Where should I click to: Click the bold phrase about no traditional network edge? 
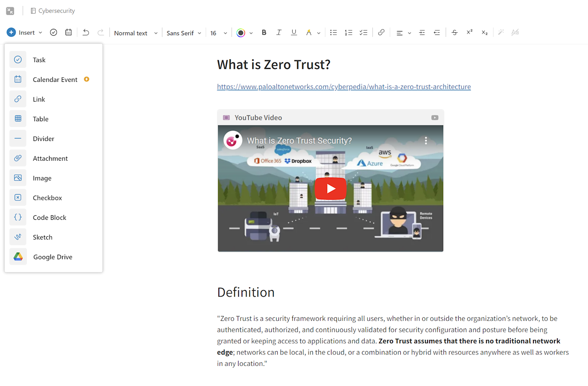coord(388,347)
